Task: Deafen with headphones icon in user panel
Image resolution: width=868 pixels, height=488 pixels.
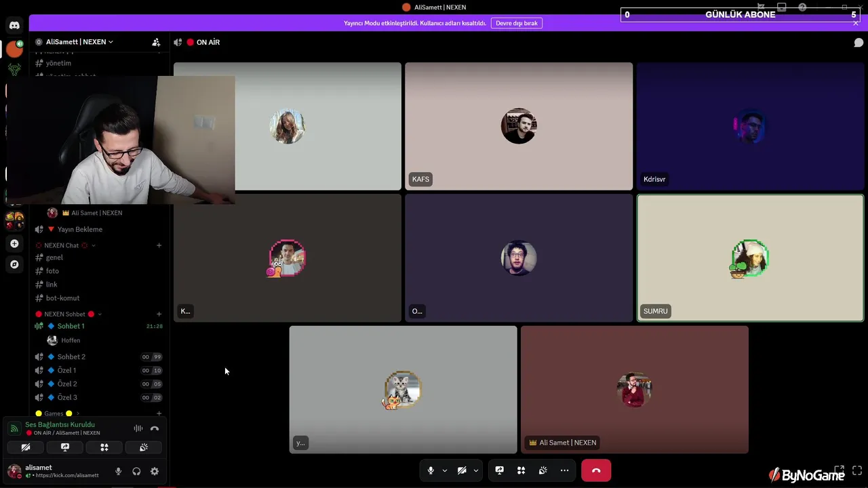Action: (136, 472)
